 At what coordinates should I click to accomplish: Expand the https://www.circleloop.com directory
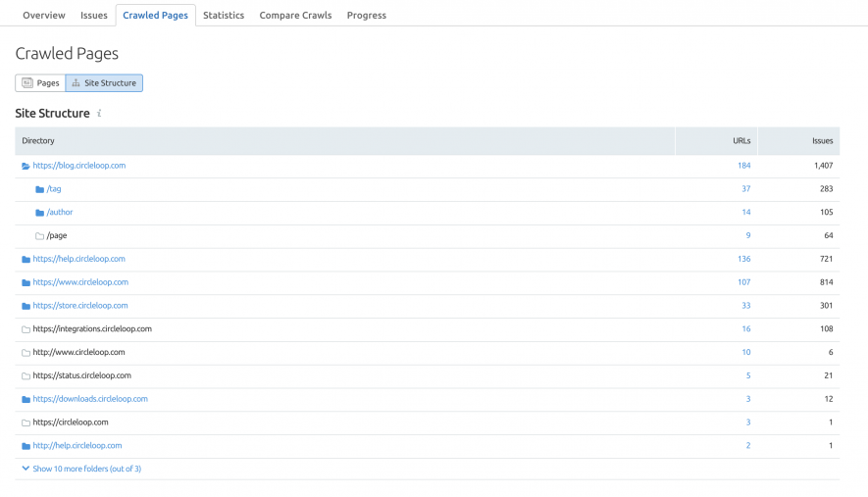[x=80, y=282]
